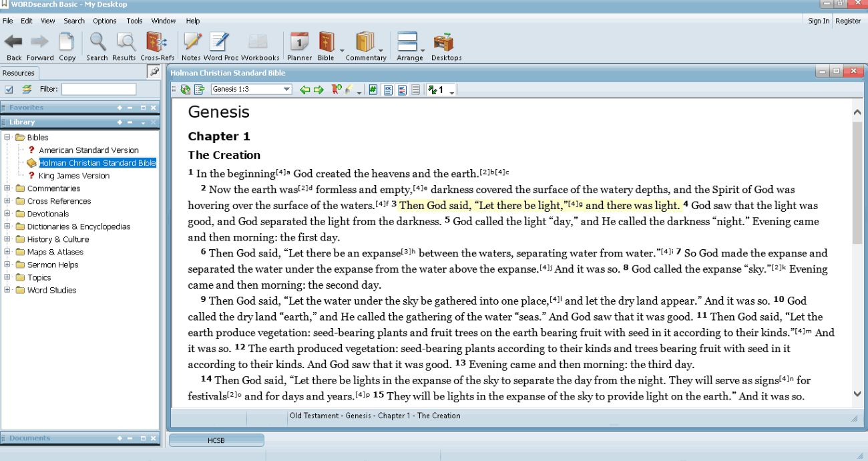The image size is (868, 461).
Task: Click the Bible text vertical scrollbar thumb
Action: 857,182
